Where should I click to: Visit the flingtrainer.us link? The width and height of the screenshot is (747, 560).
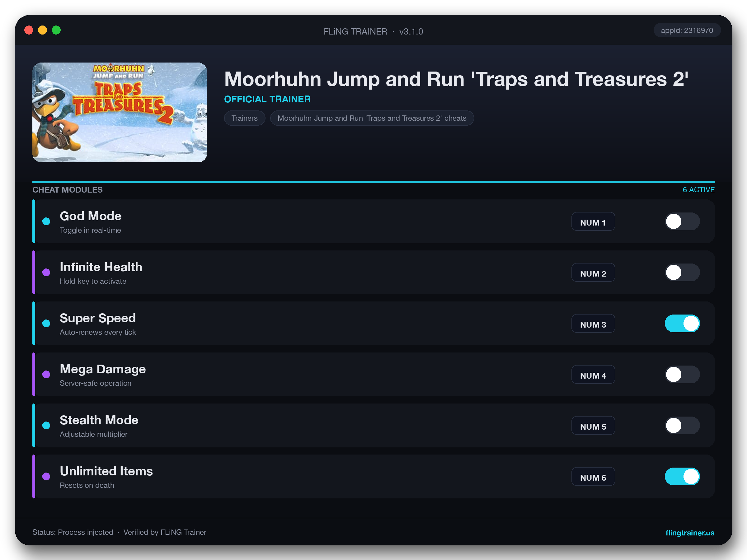tap(690, 533)
